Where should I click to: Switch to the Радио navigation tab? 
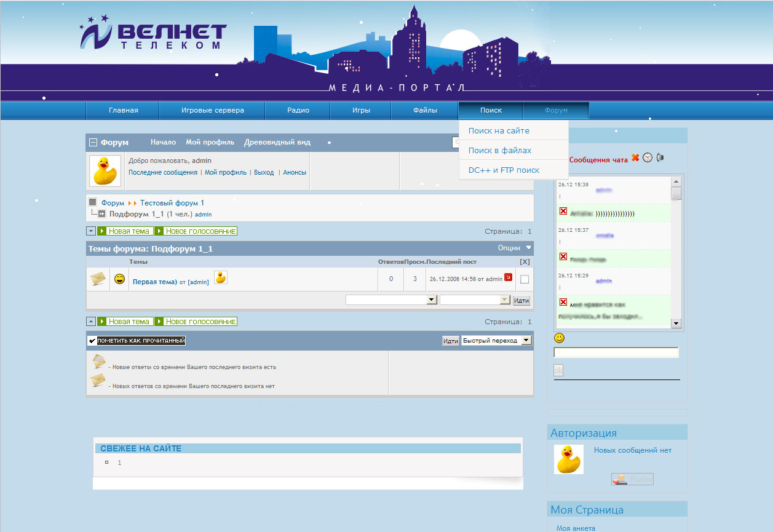coord(297,110)
